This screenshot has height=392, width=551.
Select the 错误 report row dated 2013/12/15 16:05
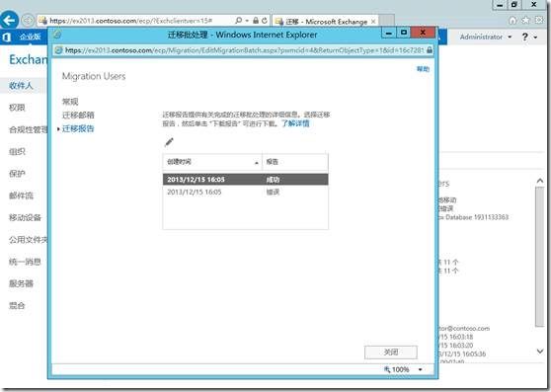pos(245,193)
